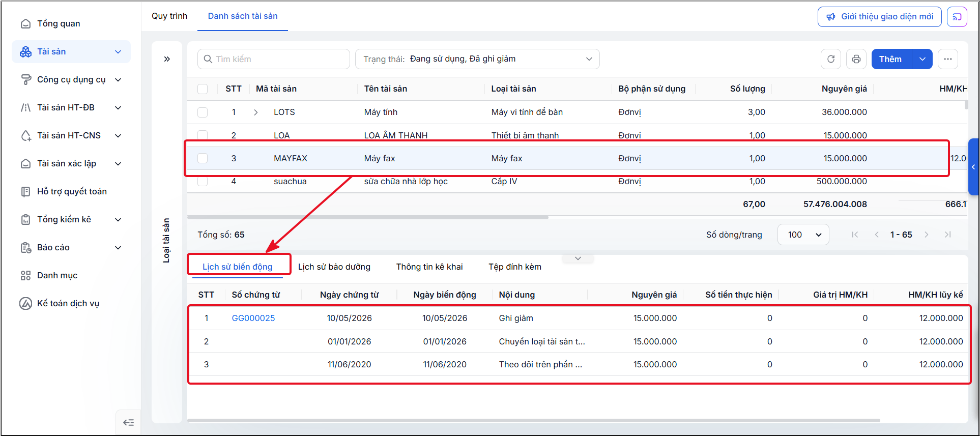The image size is (980, 436).
Task: Go to the previous page
Action: tap(877, 235)
